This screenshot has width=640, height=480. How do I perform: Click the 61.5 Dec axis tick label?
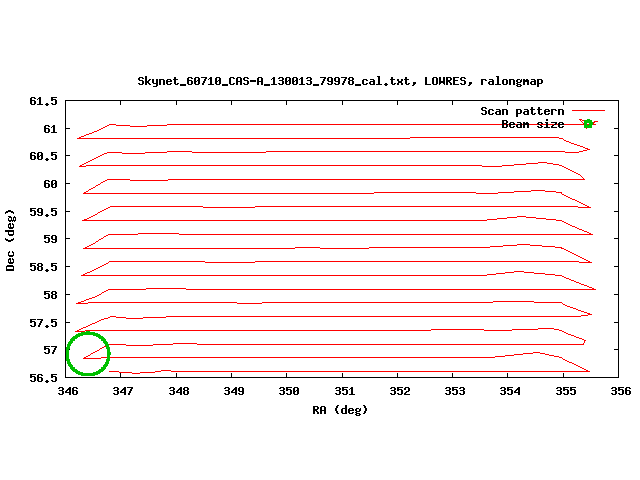pos(43,101)
